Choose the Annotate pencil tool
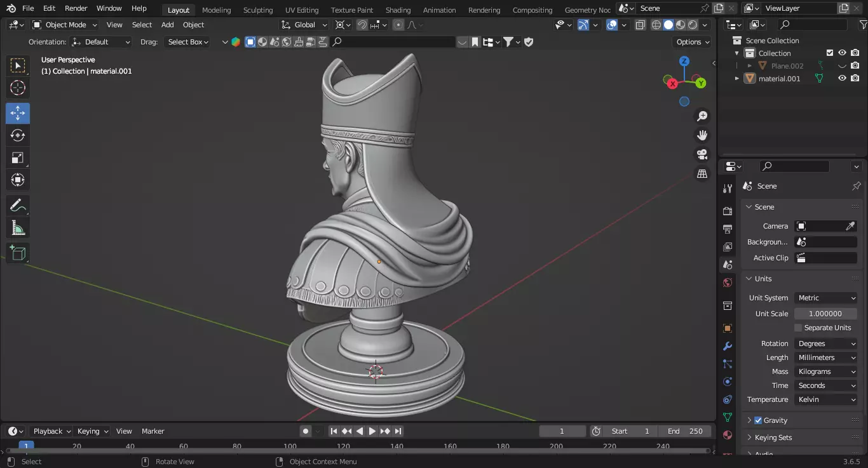Viewport: 868px width, 468px height. click(18, 206)
